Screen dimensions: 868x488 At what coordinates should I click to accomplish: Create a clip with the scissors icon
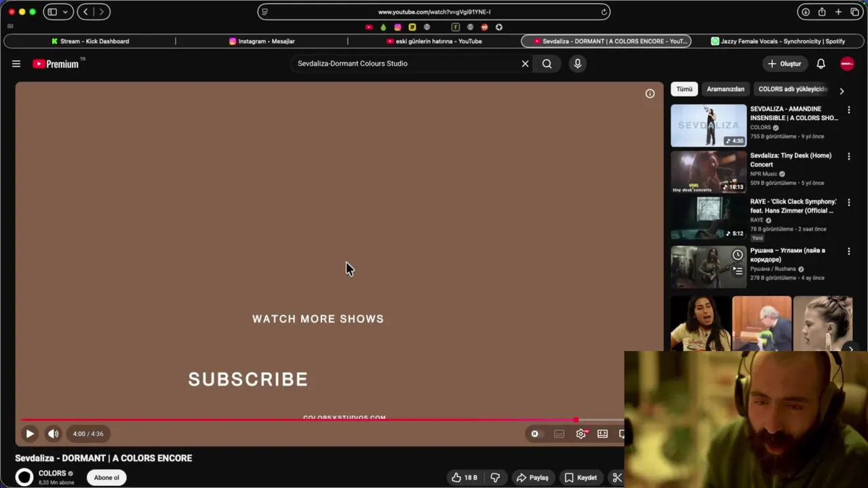[x=617, y=478]
